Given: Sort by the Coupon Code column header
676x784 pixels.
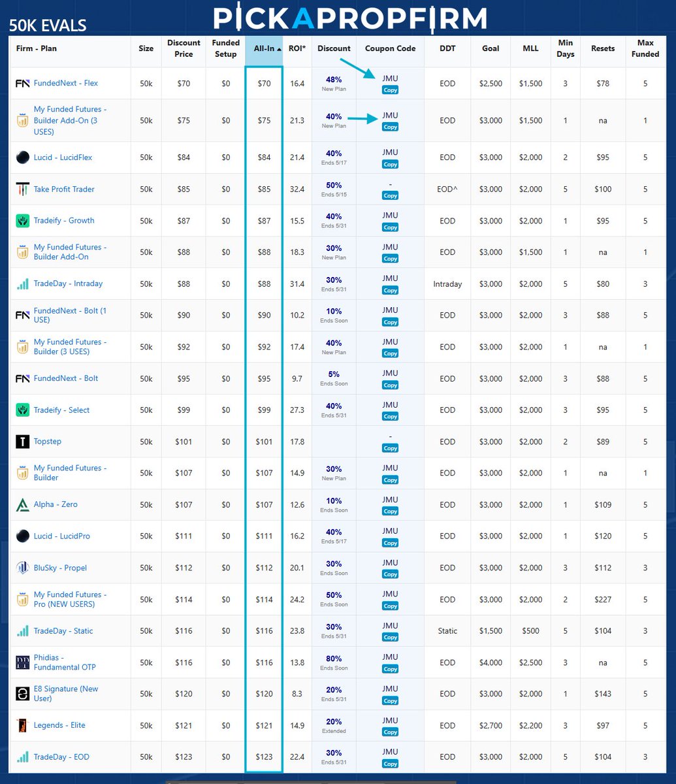Looking at the screenshot, I should (390, 48).
